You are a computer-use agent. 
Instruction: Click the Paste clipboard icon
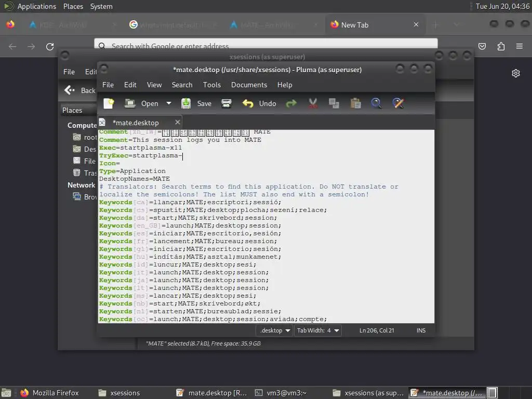pyautogui.click(x=355, y=103)
